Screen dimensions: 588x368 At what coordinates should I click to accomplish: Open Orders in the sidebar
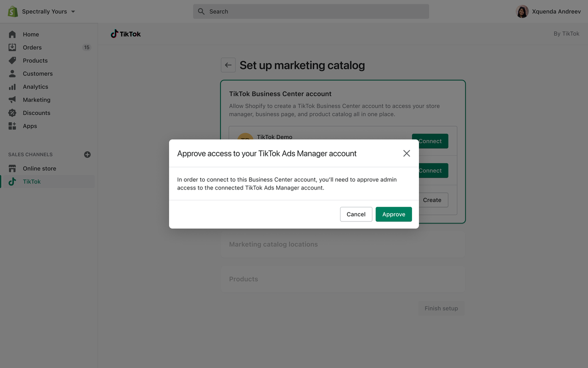(x=32, y=47)
